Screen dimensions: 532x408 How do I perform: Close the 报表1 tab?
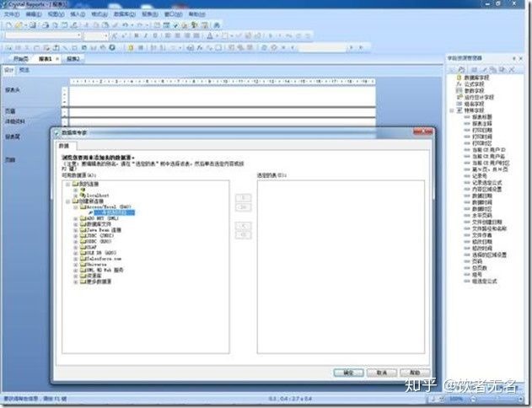coord(57,59)
